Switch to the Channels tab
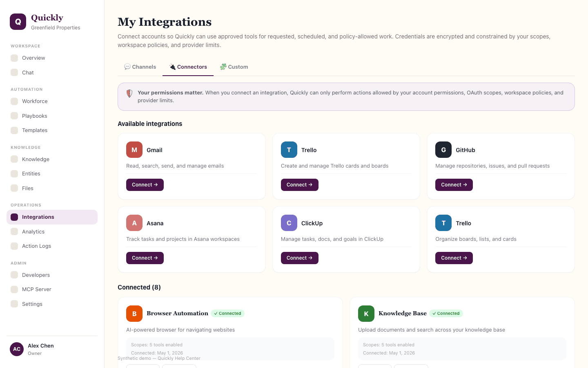This screenshot has height=368, width=588. point(140,67)
